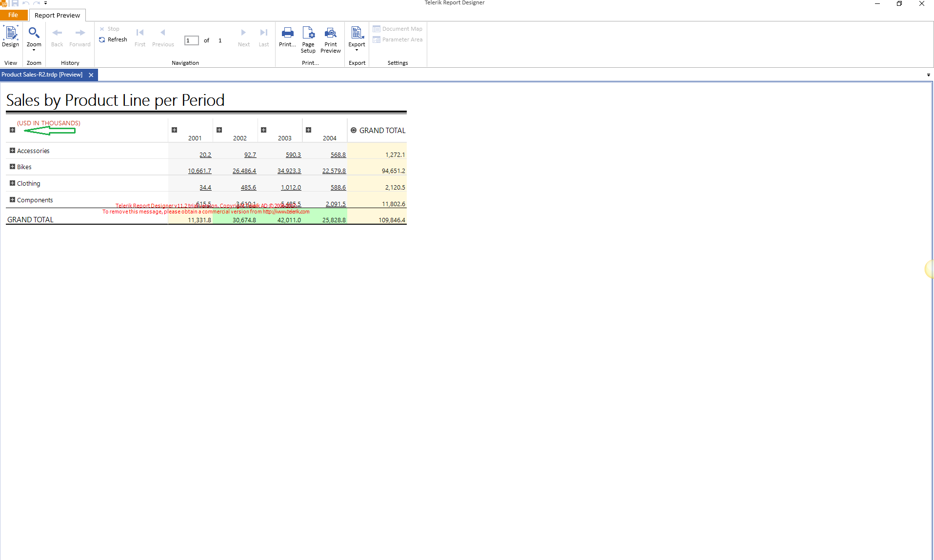Go Forward in history
The width and height of the screenshot is (934, 560).
[x=80, y=38]
